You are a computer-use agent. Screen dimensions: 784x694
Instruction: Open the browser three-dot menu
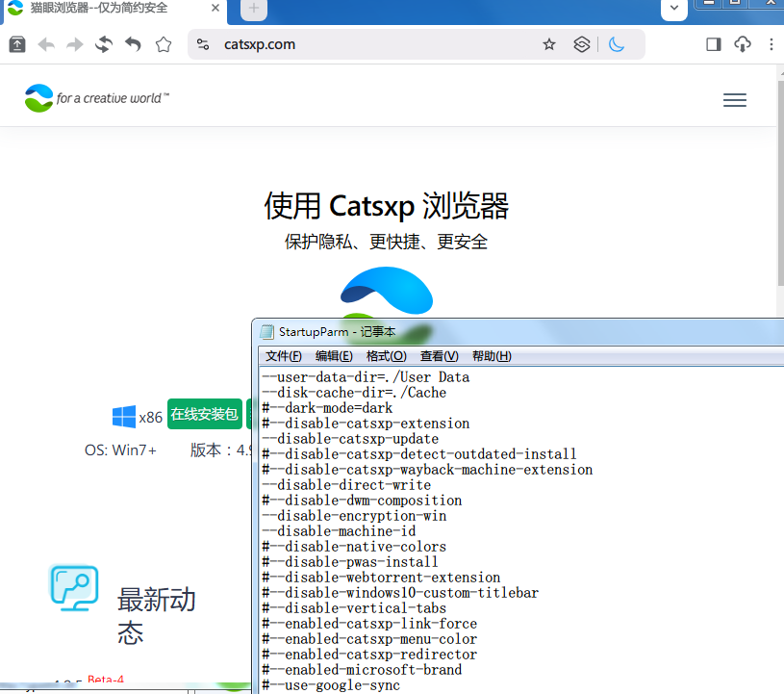[771, 44]
